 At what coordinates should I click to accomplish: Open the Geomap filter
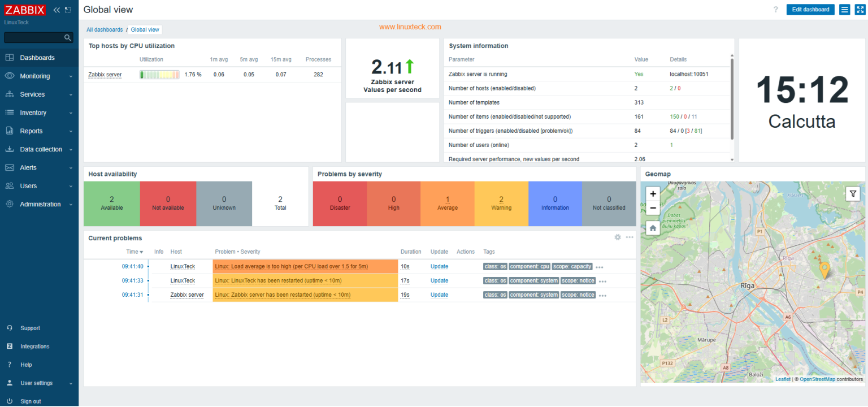(x=853, y=194)
